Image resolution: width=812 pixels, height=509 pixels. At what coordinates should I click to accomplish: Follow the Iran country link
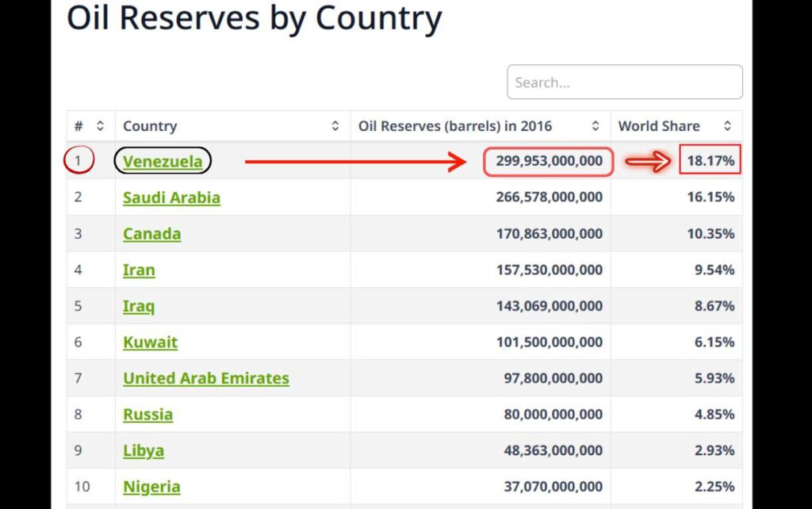(x=139, y=270)
